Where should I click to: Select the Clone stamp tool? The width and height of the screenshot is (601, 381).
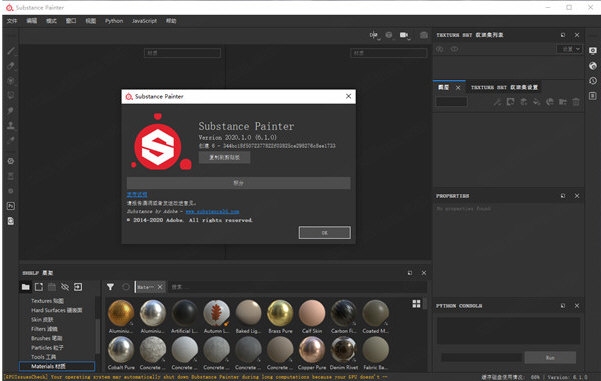tap(11, 125)
